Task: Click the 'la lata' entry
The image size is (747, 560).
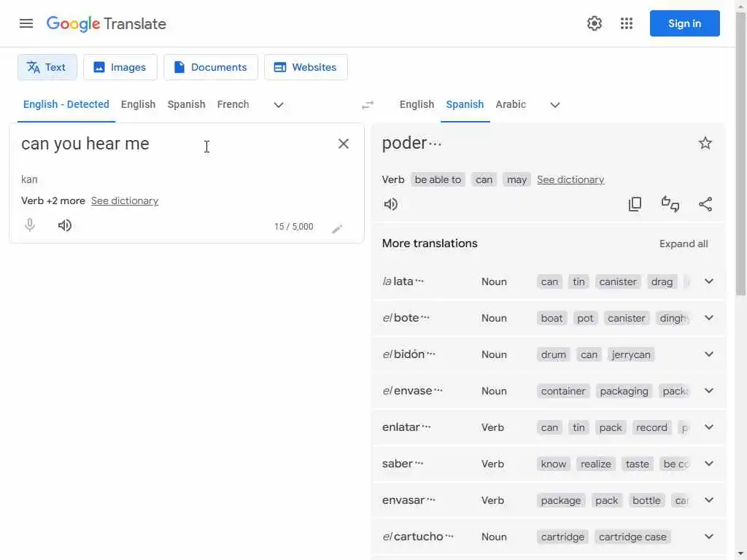Action: tap(398, 281)
